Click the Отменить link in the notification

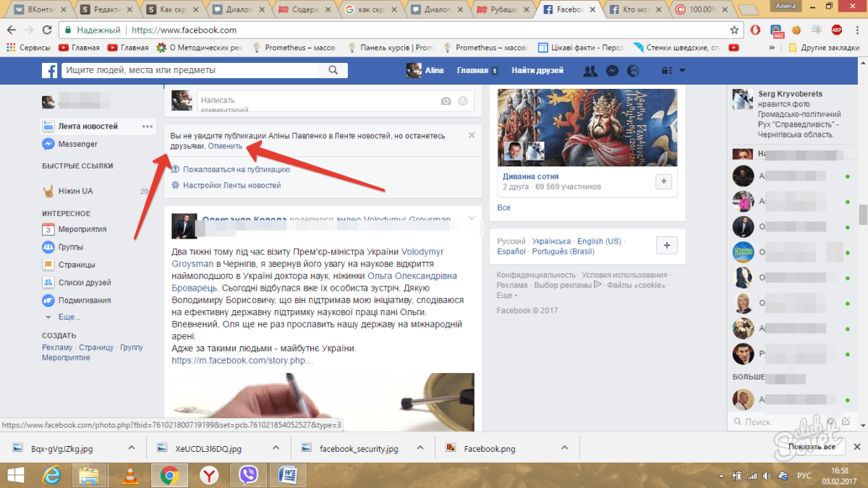click(x=225, y=146)
